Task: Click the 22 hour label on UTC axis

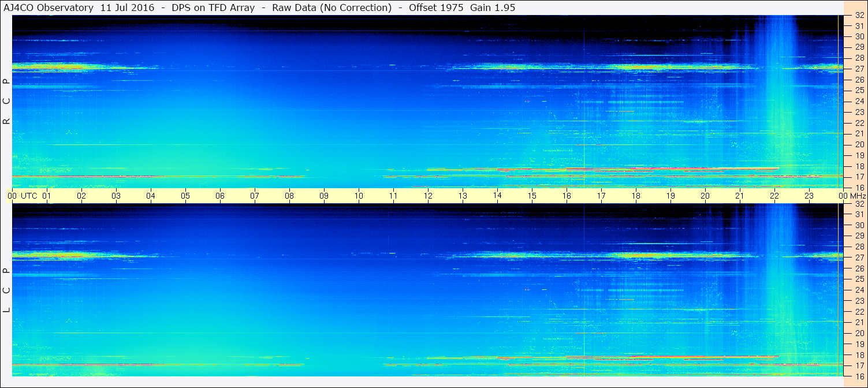Action: tap(774, 196)
